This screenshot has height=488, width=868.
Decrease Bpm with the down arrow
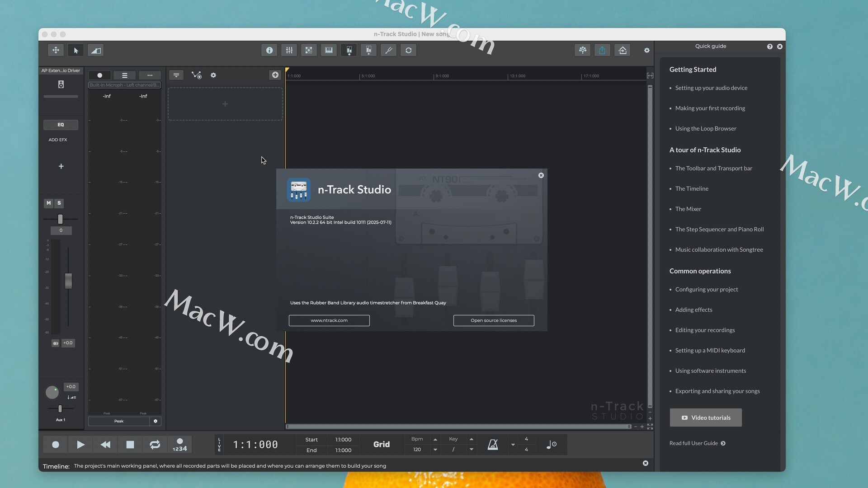point(435,450)
